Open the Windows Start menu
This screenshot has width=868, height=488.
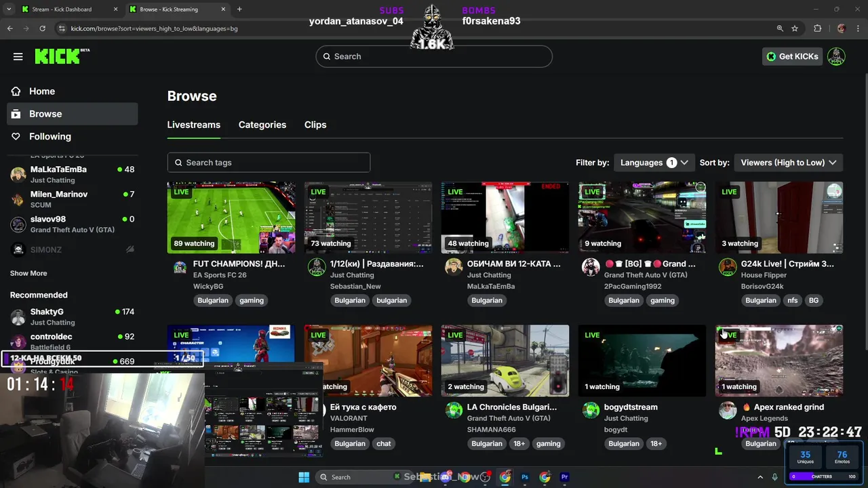[x=304, y=477]
